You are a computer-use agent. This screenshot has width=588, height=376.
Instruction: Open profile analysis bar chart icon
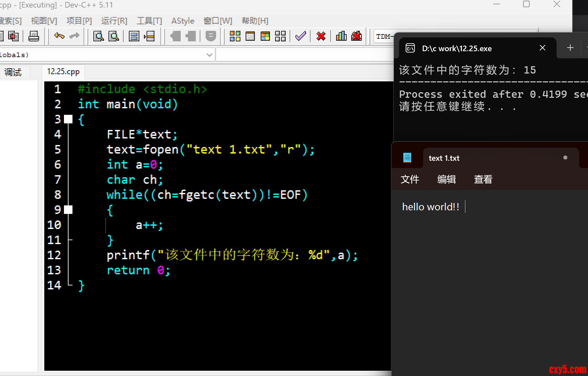341,36
